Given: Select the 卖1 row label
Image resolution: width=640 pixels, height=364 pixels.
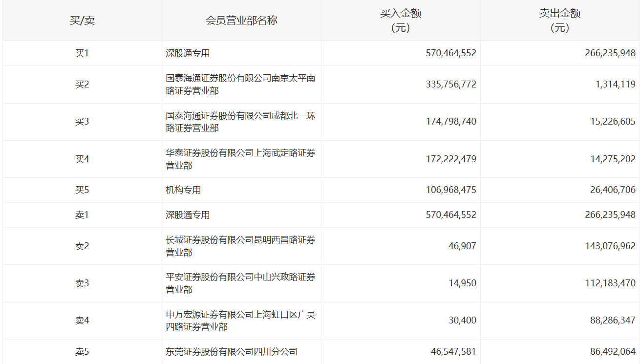Looking at the screenshot, I should point(82,215).
